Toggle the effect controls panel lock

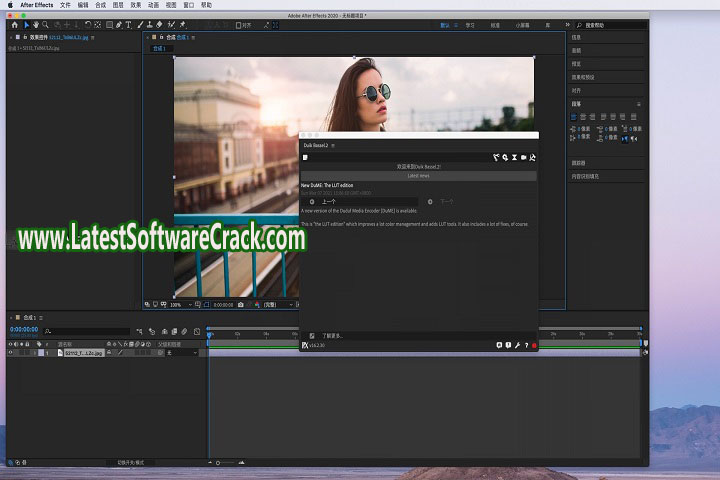coord(25,37)
